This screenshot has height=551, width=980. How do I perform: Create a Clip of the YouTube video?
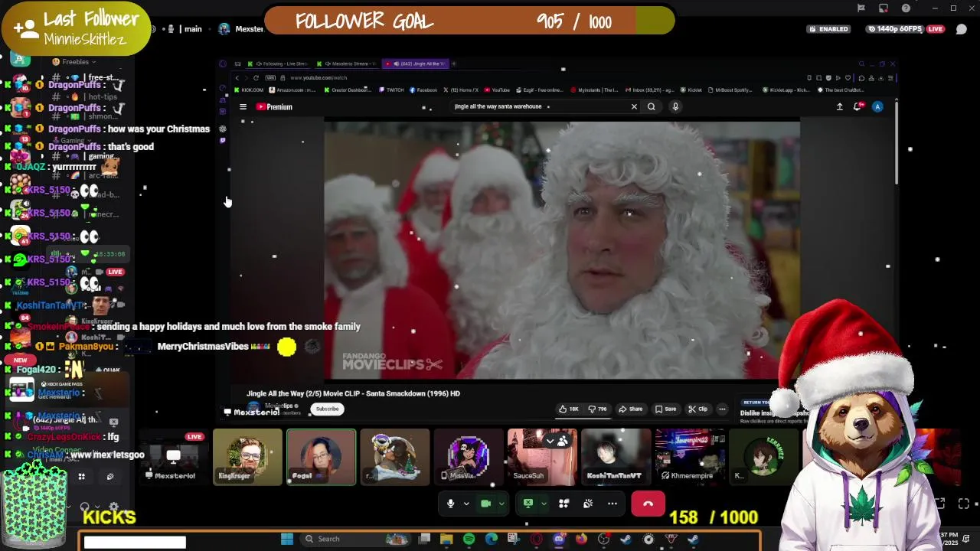697,409
